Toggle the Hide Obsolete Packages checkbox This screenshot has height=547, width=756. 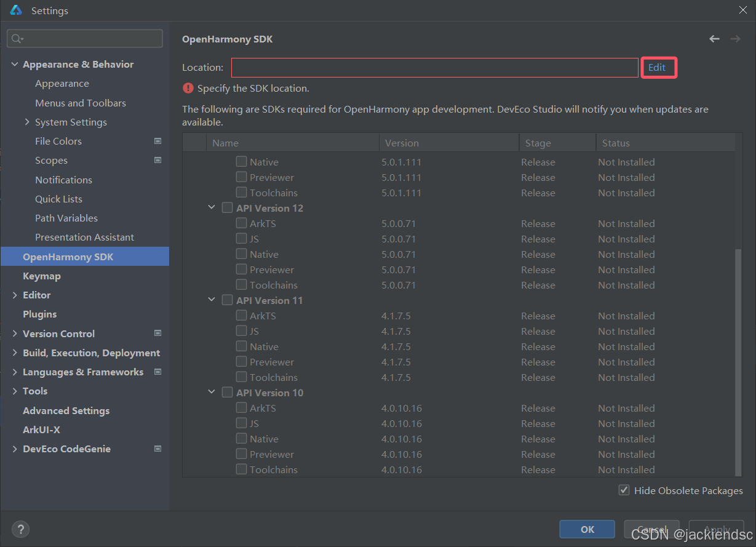(x=624, y=490)
